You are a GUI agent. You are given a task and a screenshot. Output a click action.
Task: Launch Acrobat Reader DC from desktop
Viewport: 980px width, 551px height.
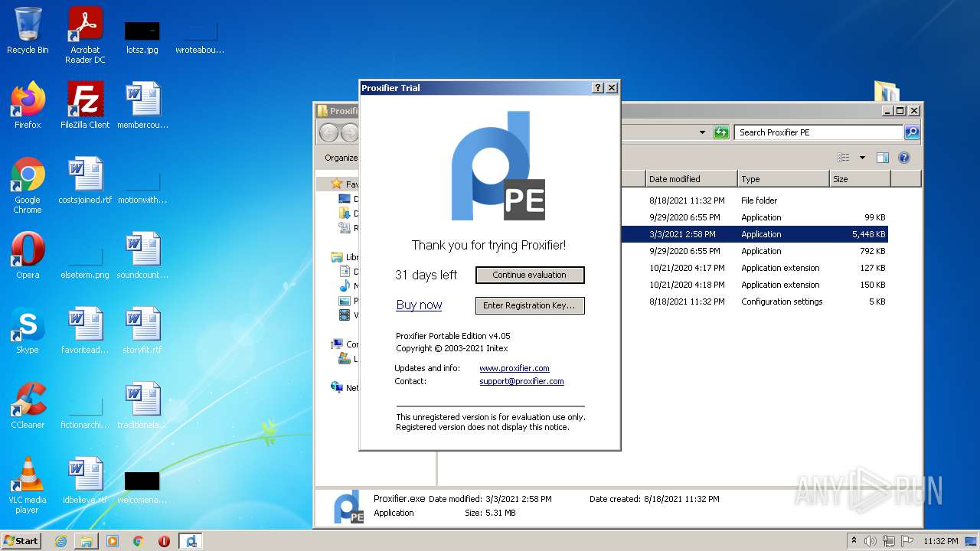point(85,35)
